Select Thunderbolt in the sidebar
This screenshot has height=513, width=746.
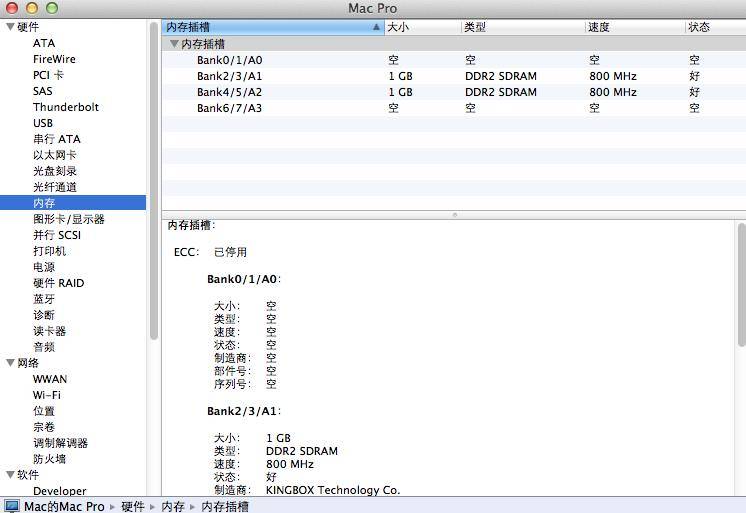point(66,107)
